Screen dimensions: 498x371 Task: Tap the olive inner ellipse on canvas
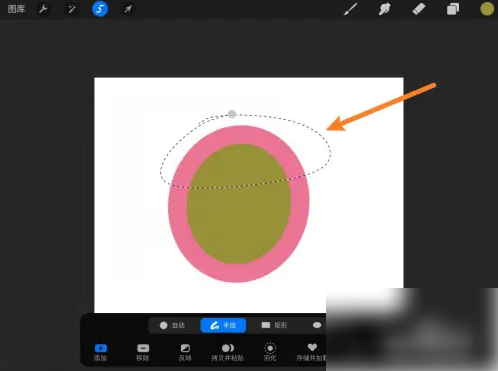coord(239,204)
